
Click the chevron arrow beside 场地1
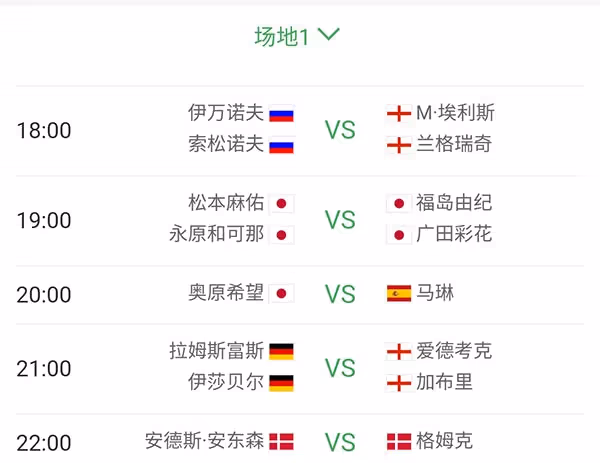(x=329, y=34)
